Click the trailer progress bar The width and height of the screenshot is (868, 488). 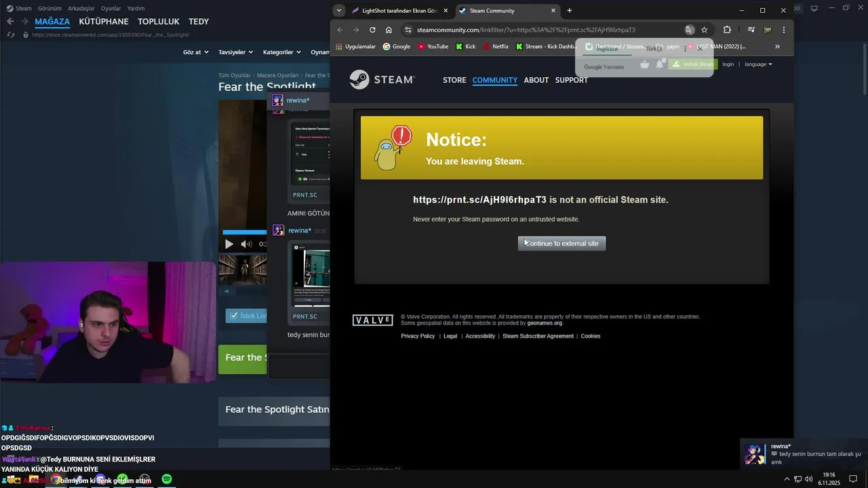tap(245, 232)
